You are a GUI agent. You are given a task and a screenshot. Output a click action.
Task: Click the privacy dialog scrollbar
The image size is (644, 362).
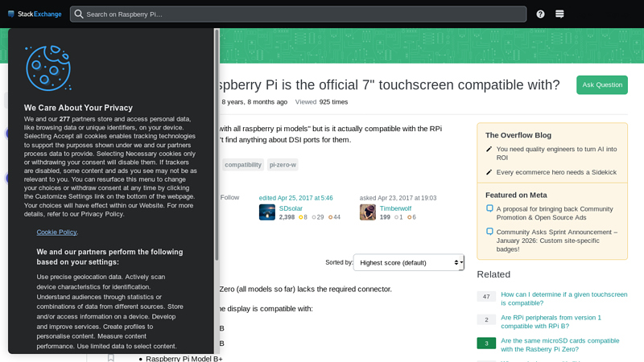(217, 145)
